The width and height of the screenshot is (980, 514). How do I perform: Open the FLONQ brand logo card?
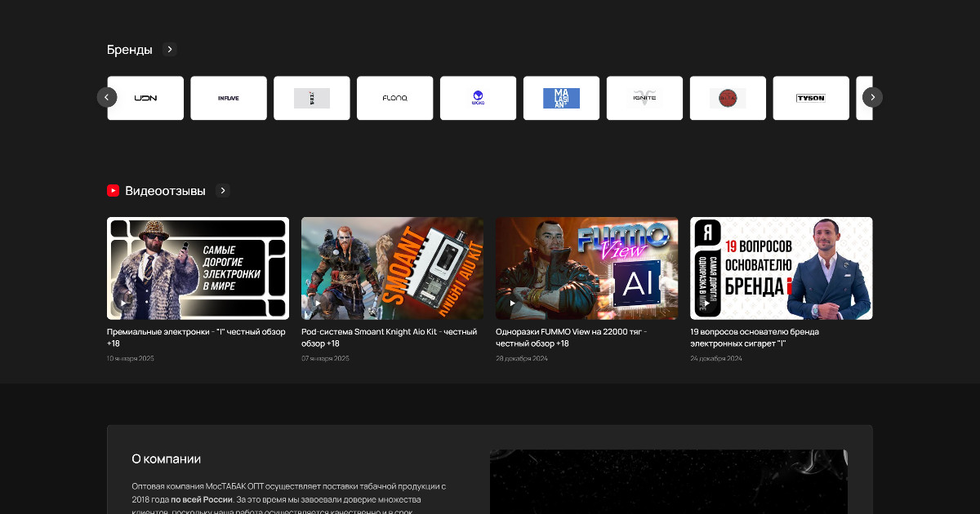click(x=395, y=98)
